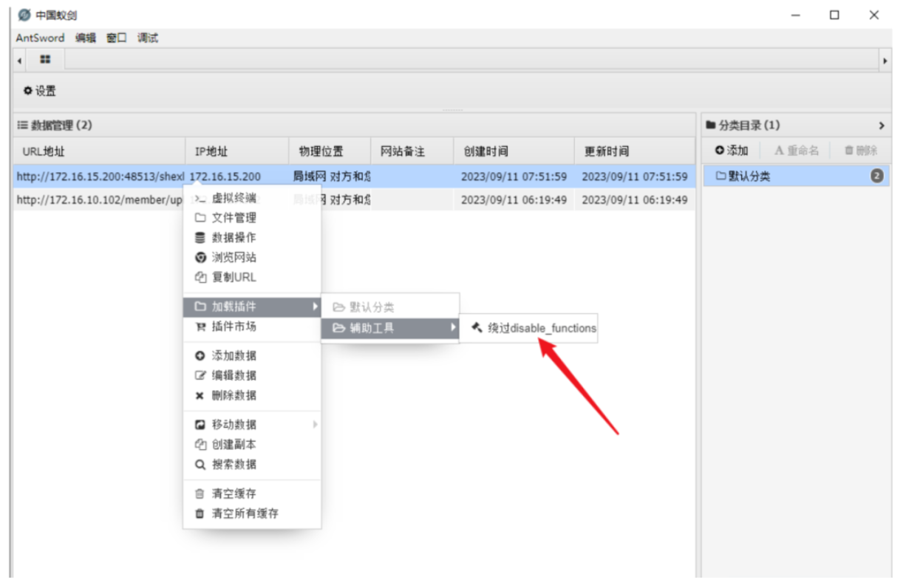Click the cart icon beside 插件市场
Image resolution: width=923 pixels, height=588 pixels.
(200, 327)
